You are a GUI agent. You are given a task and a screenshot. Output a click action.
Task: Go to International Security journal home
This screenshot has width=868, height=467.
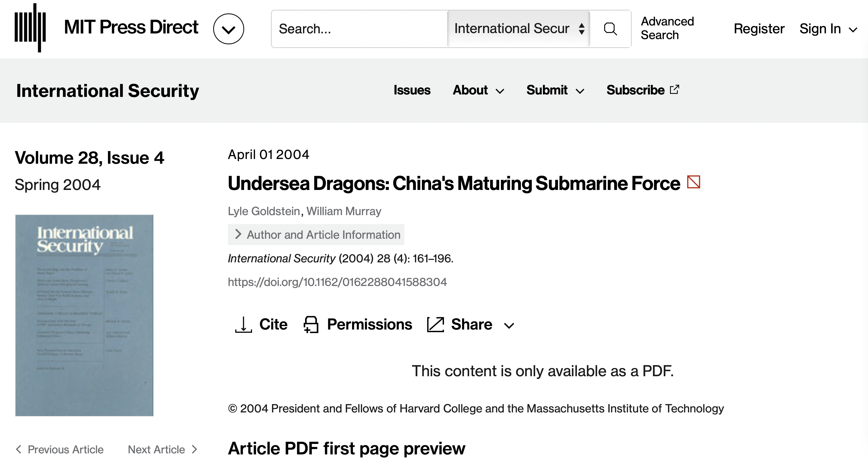(107, 91)
